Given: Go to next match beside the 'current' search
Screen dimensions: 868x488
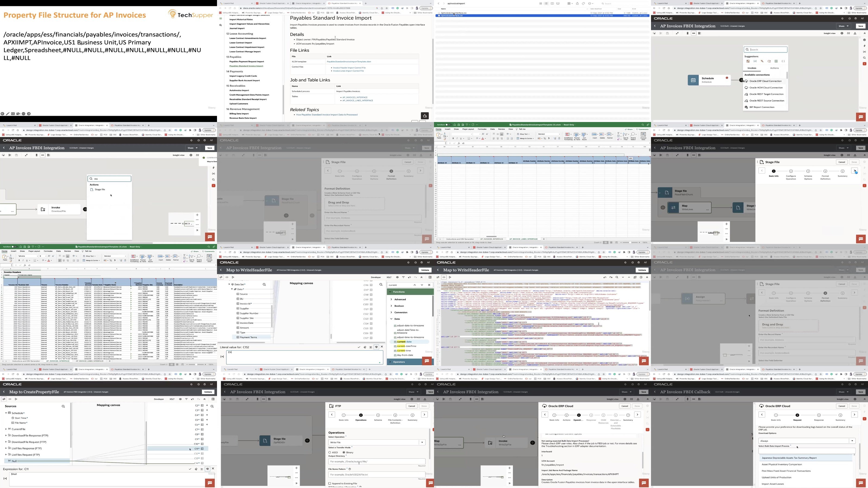Looking at the screenshot, I should [x=422, y=285].
